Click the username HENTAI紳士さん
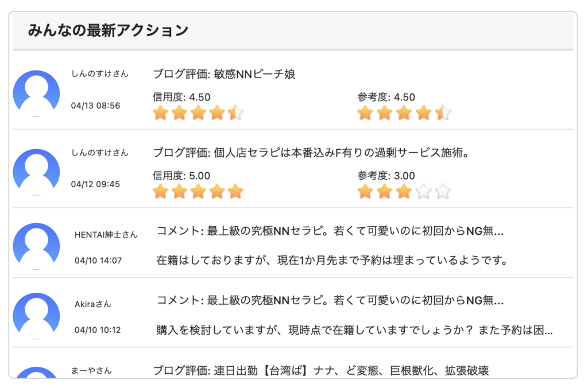 pyautogui.click(x=106, y=235)
